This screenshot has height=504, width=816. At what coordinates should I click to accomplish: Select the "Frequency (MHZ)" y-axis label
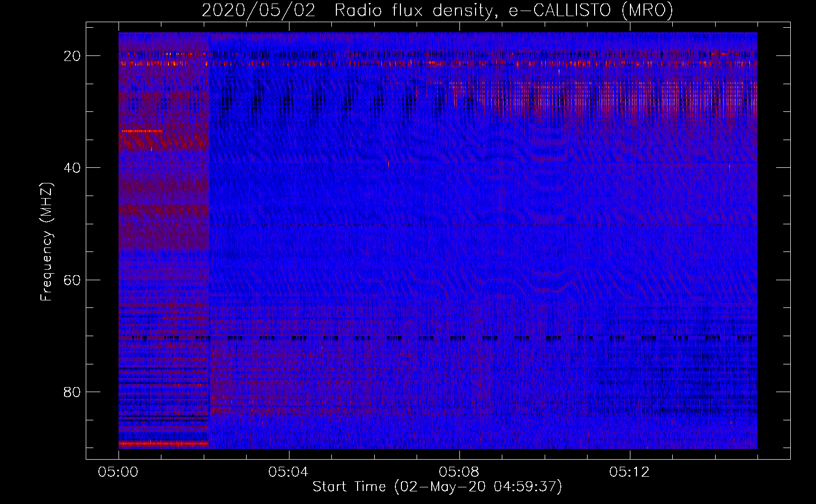coord(46,242)
